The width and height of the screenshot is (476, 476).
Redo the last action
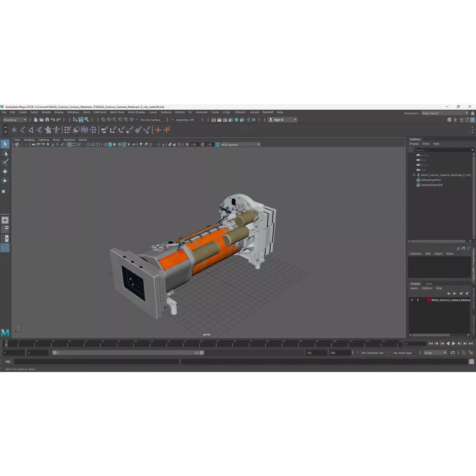59,119
